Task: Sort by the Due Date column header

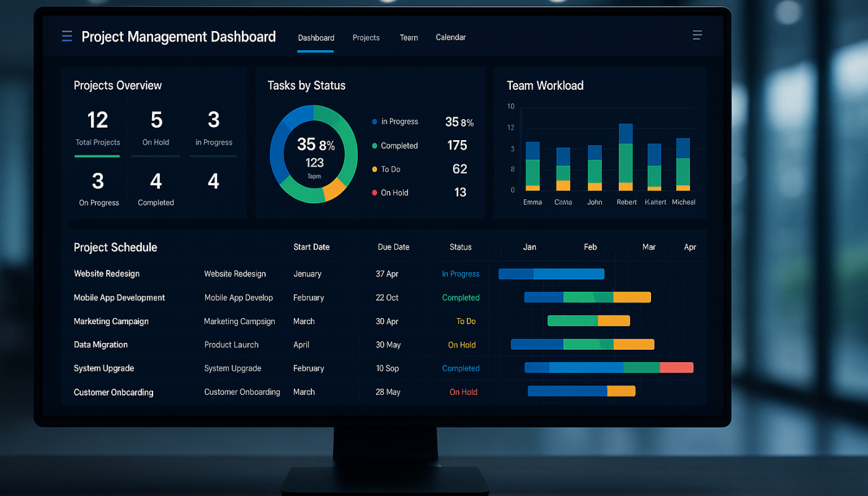Action: point(393,247)
